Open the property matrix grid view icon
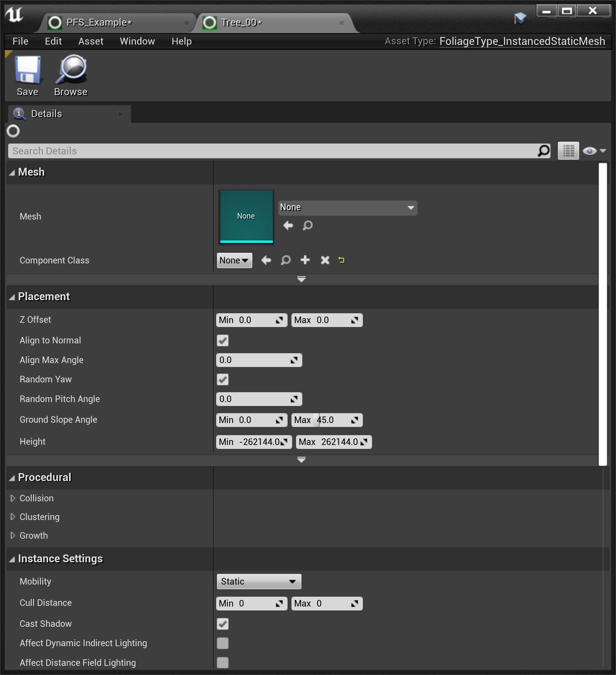This screenshot has height=675, width=616. 568,151
